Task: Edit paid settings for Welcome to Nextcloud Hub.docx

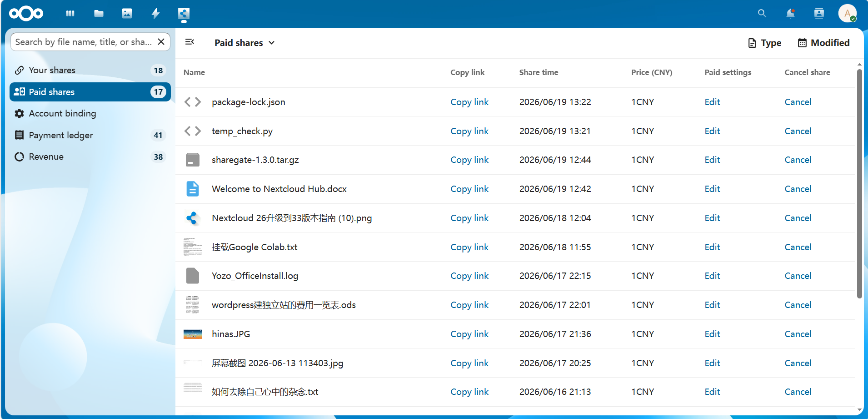Action: pyautogui.click(x=712, y=189)
